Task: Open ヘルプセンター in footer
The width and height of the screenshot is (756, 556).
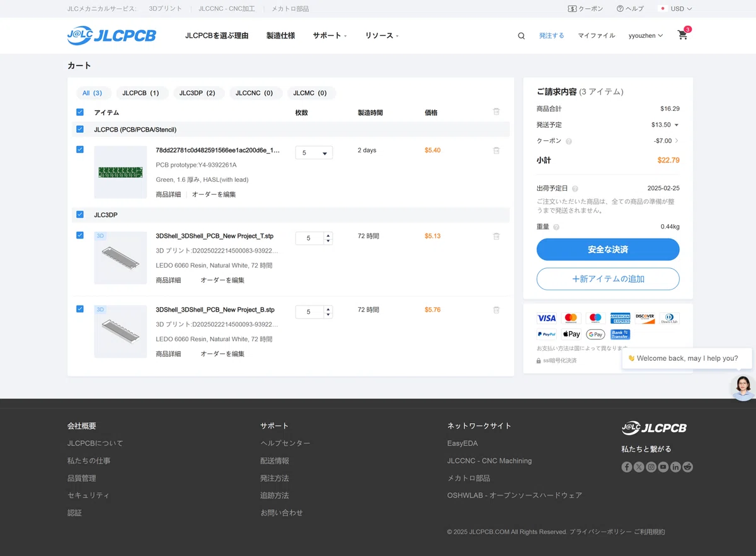Action: point(285,443)
